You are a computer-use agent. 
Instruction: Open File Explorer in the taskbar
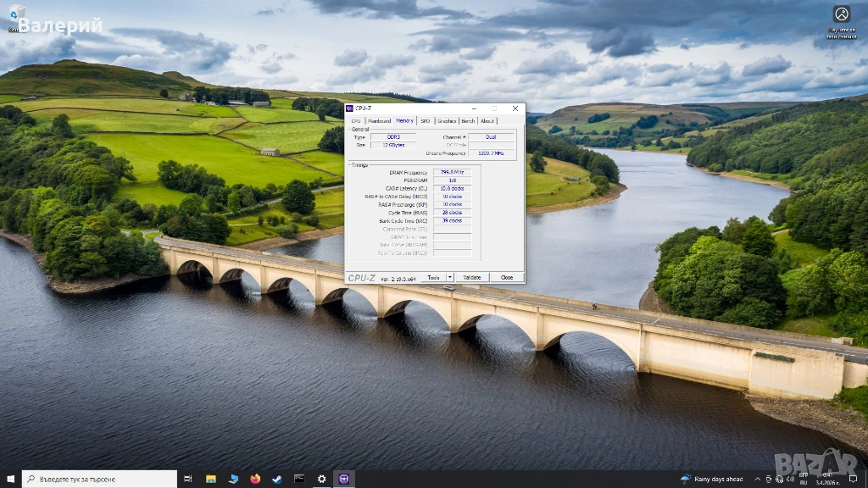point(211,479)
